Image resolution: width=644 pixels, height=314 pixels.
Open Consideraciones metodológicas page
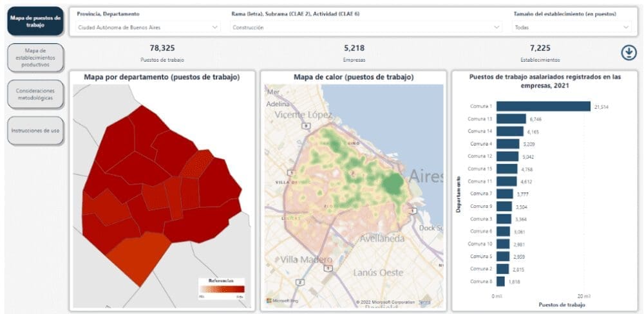coord(35,95)
